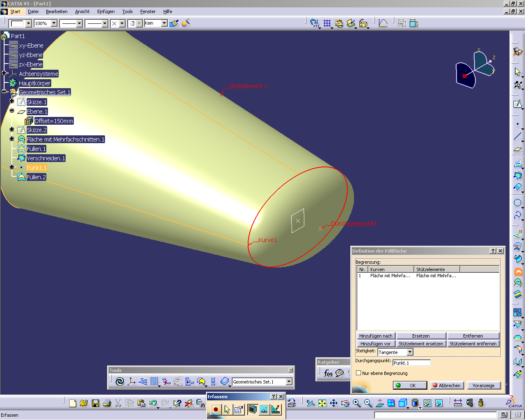Image resolution: width=525 pixels, height=420 pixels.
Task: Toggle Erfassen vector mode icon
Action: click(276, 409)
